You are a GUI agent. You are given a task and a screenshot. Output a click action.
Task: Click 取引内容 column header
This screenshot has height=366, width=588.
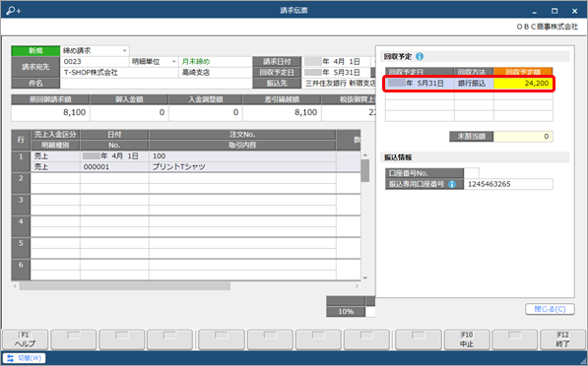(242, 145)
